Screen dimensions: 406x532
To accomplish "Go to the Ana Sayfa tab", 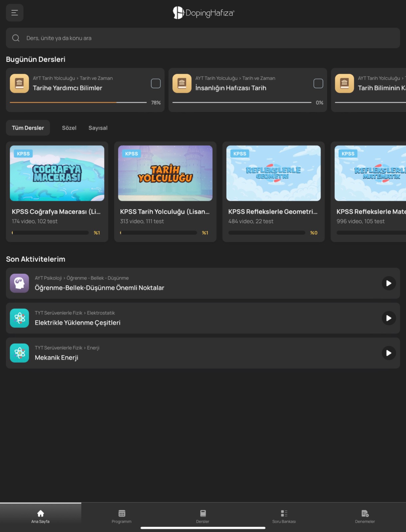I will [x=41, y=517].
